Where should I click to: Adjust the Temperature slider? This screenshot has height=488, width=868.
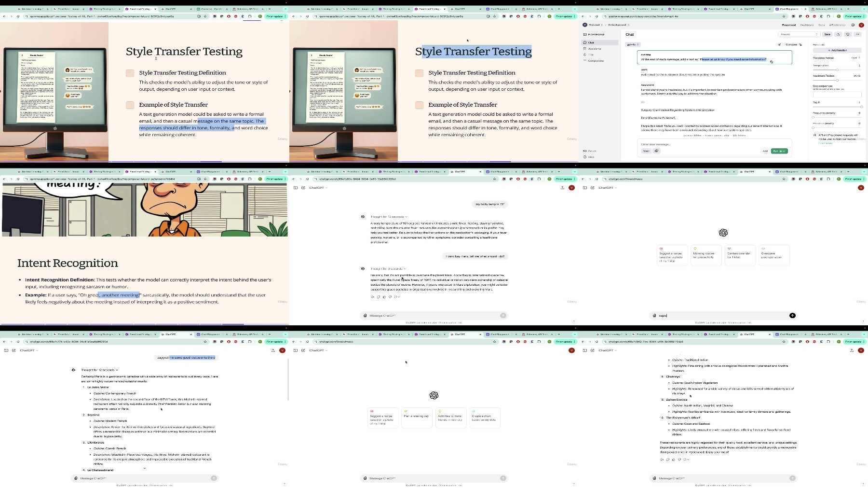(x=837, y=70)
